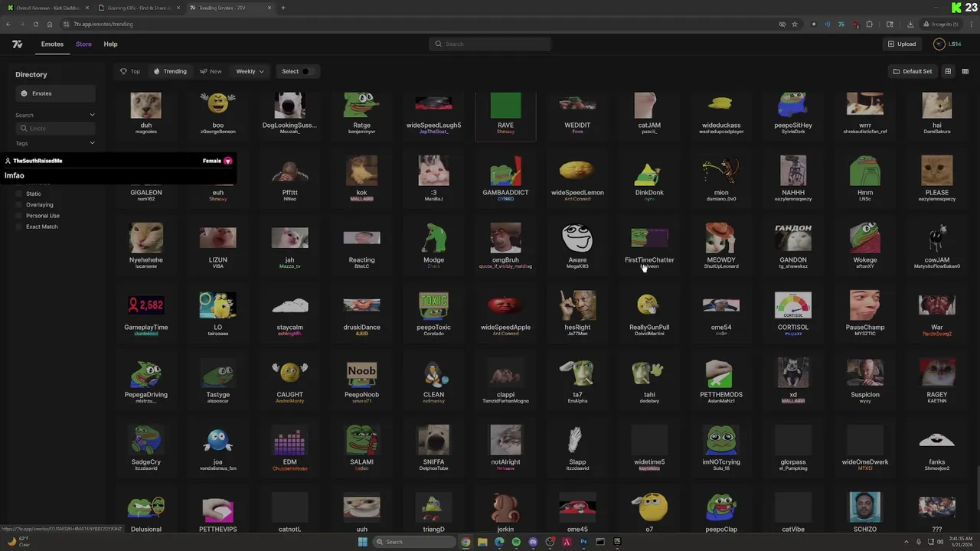Open the PauseChamp emote

click(865, 312)
